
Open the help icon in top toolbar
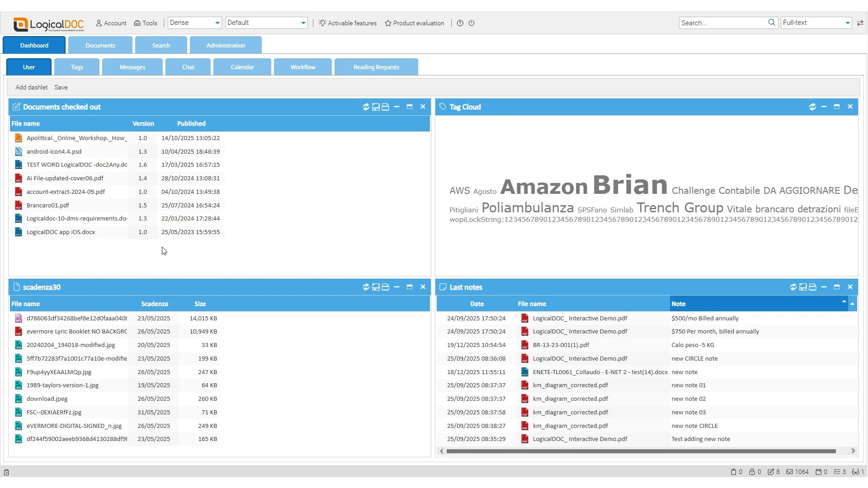tap(460, 23)
